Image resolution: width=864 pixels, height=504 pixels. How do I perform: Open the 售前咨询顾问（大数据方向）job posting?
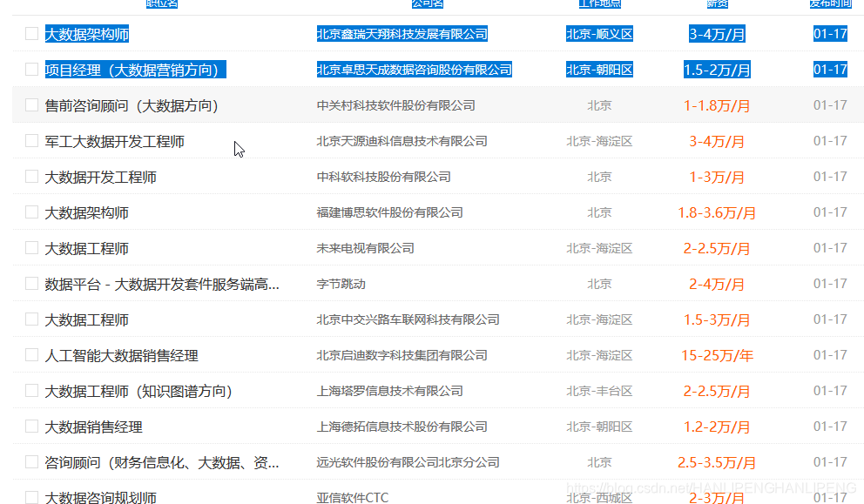point(132,105)
